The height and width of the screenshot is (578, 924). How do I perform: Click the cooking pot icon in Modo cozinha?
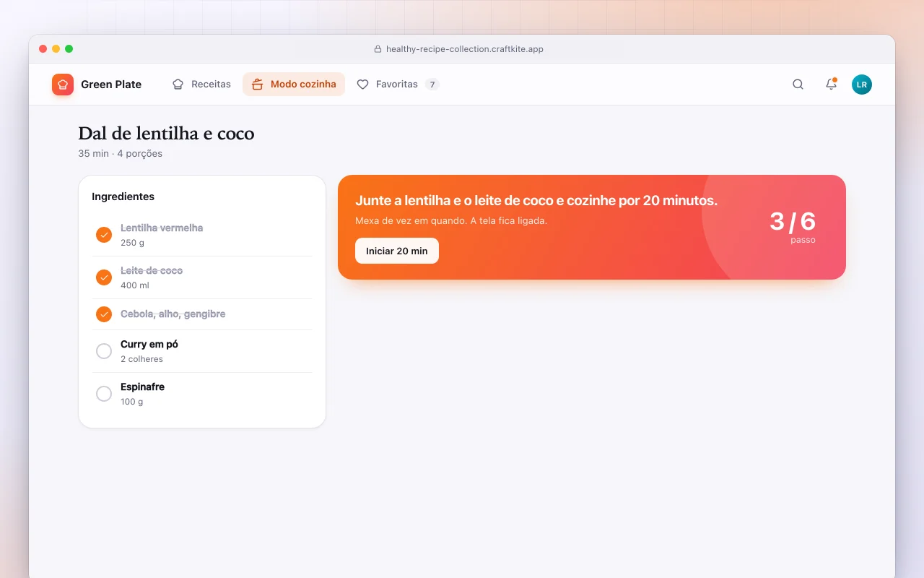(257, 85)
